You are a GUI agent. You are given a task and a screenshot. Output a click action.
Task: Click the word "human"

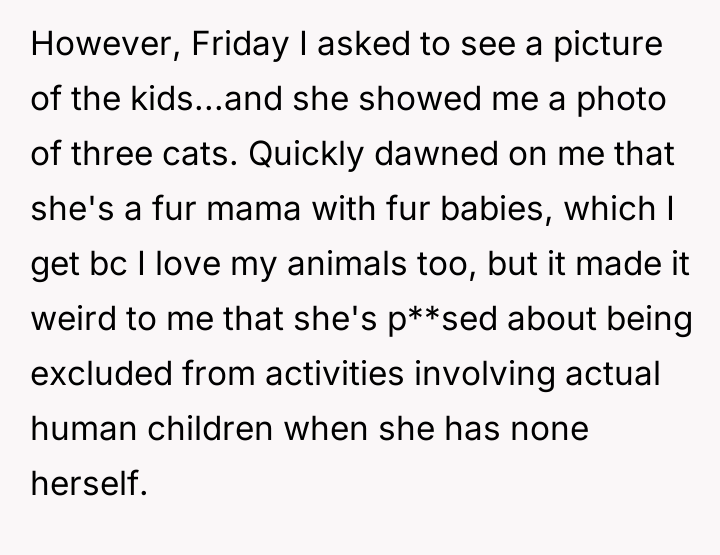coord(86,429)
